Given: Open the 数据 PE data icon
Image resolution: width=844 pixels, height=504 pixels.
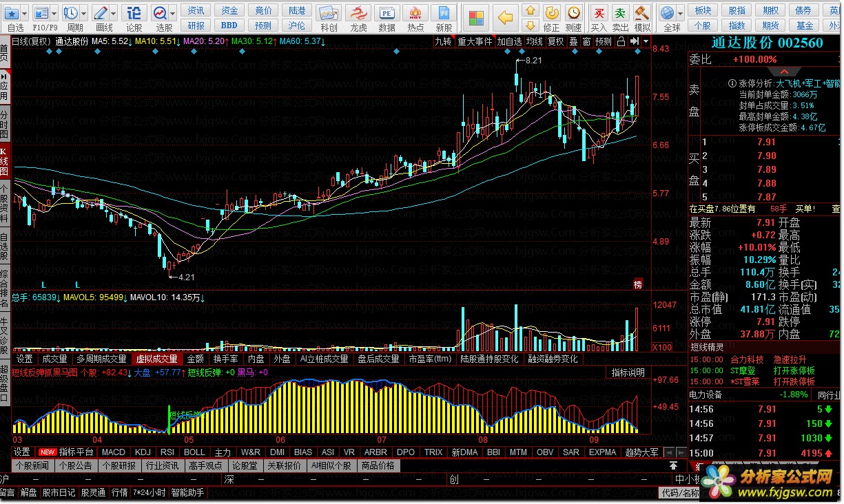Looking at the screenshot, I should coord(387,13).
